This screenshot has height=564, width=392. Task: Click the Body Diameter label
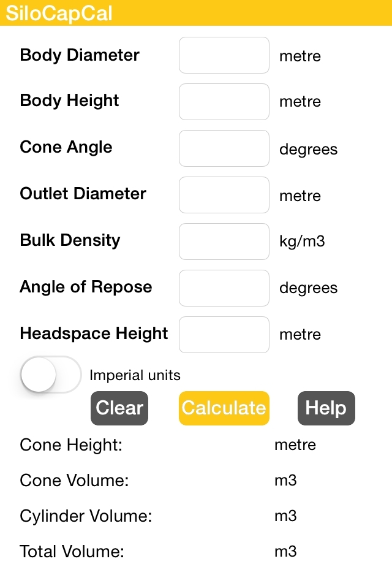[x=80, y=55]
